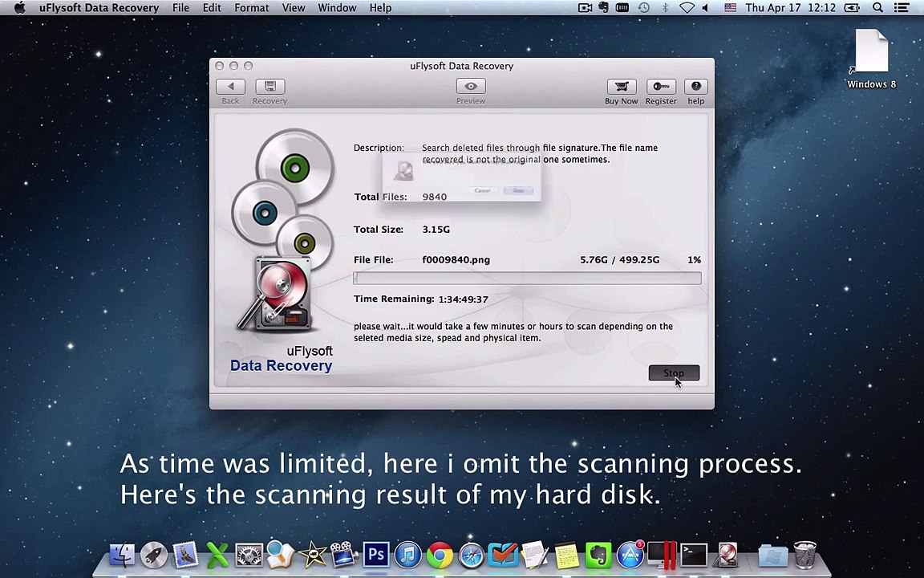Open the Format menu

(x=252, y=8)
